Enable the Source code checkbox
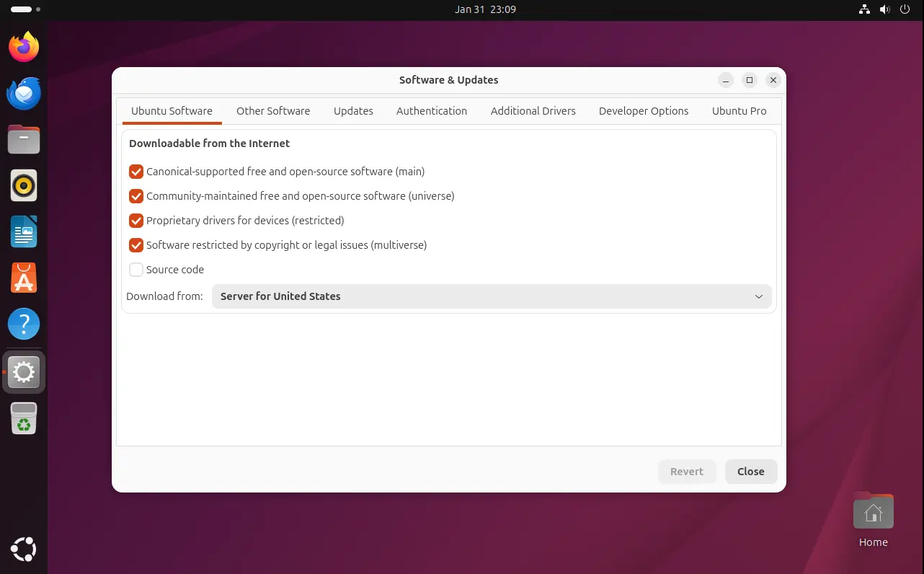924x574 pixels. [x=136, y=270]
